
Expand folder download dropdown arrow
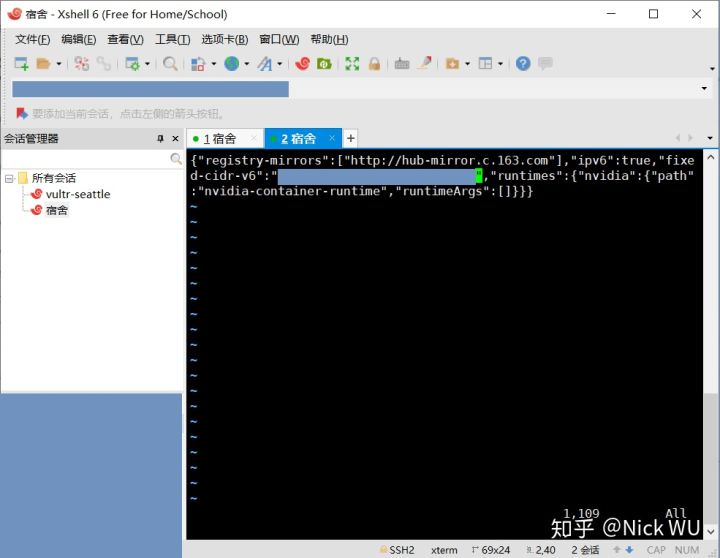click(x=467, y=64)
